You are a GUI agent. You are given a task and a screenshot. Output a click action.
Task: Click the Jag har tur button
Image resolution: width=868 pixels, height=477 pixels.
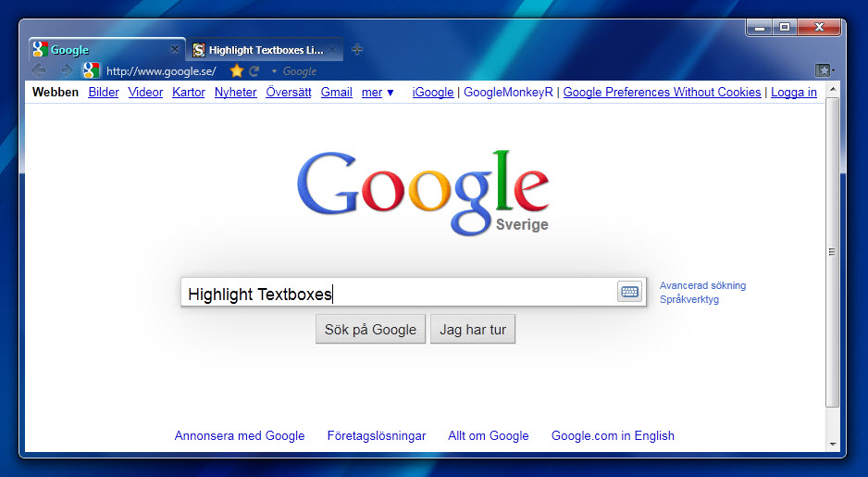point(473,329)
